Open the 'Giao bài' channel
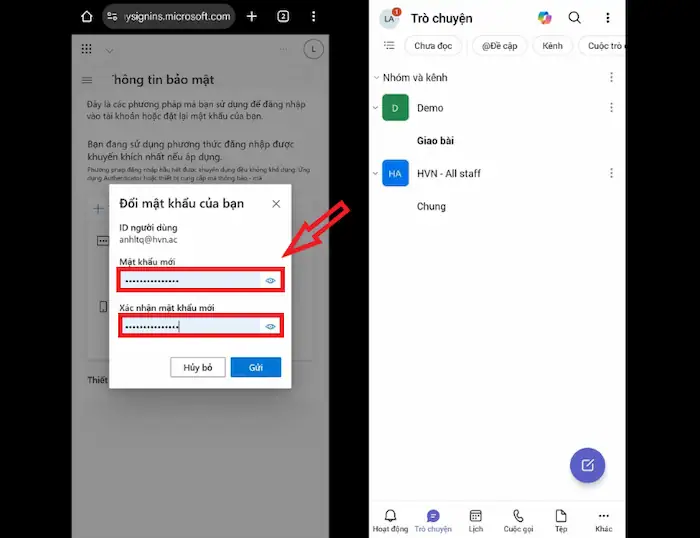700x538 pixels. coord(436,141)
